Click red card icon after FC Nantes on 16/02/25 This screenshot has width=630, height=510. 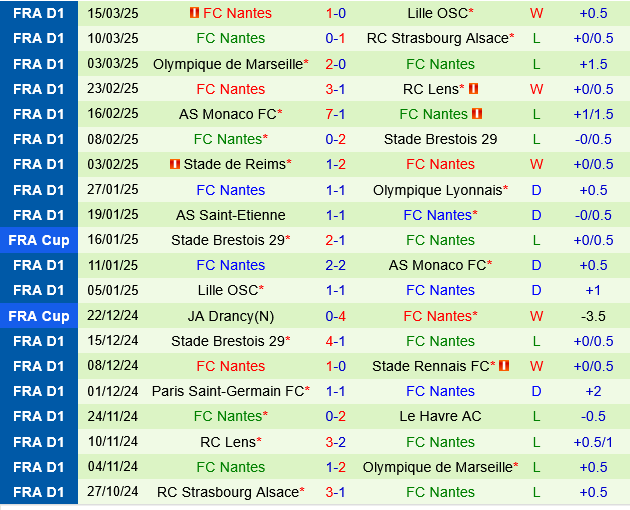pyautogui.click(x=477, y=114)
